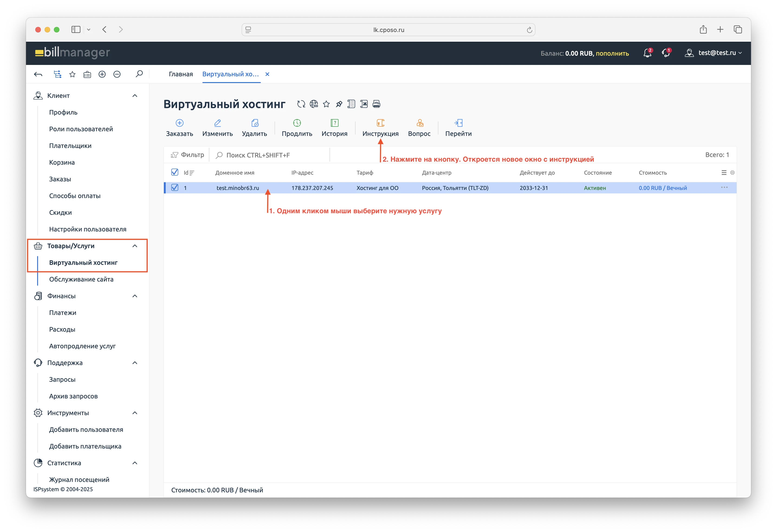
Task: Reload the page in Safari address bar
Action: tap(529, 30)
